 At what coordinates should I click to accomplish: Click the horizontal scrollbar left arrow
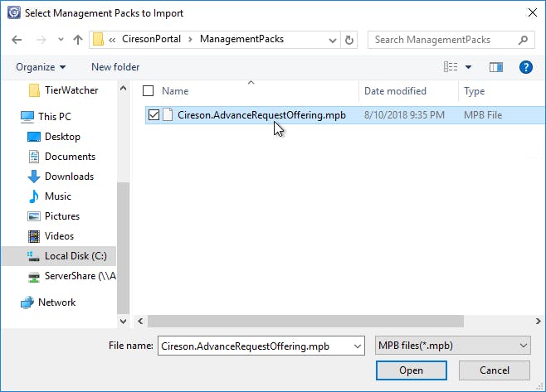[x=140, y=321]
